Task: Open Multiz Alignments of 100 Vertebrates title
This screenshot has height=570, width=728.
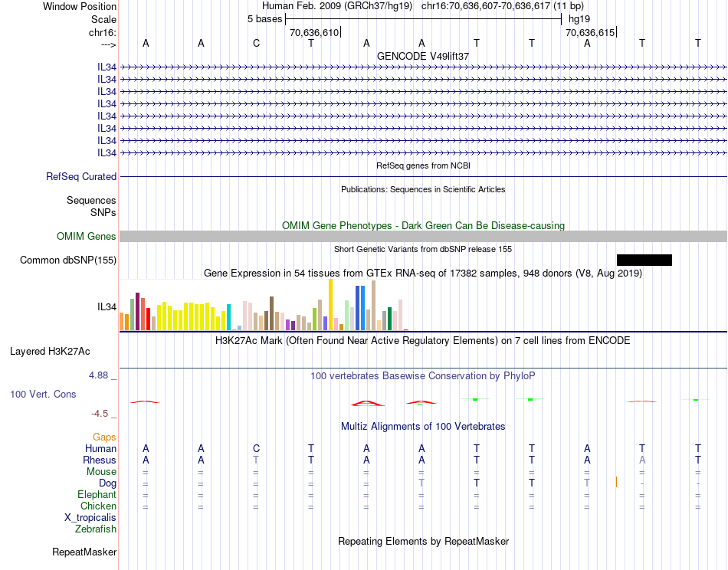Action: coord(423,426)
